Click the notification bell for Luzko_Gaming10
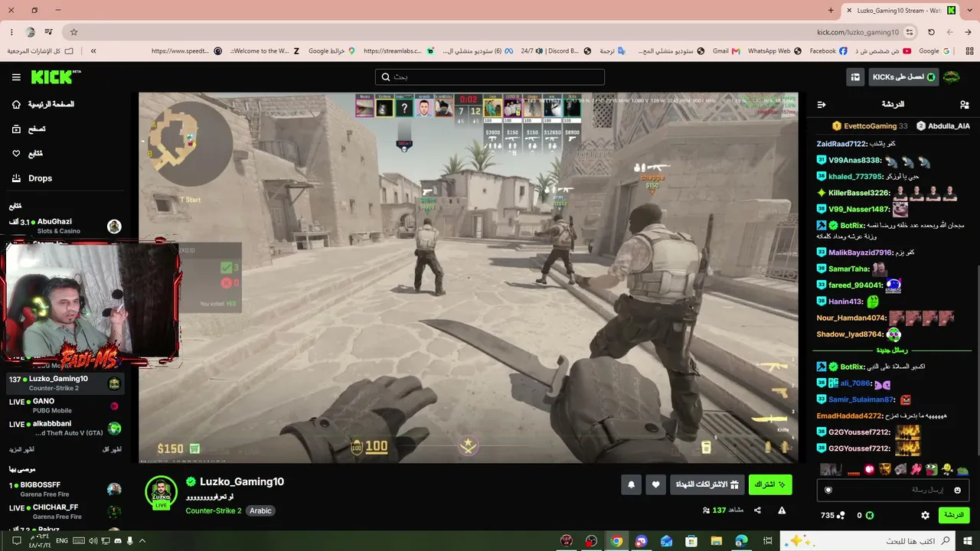Viewport: 980px width, 551px height. click(x=632, y=484)
